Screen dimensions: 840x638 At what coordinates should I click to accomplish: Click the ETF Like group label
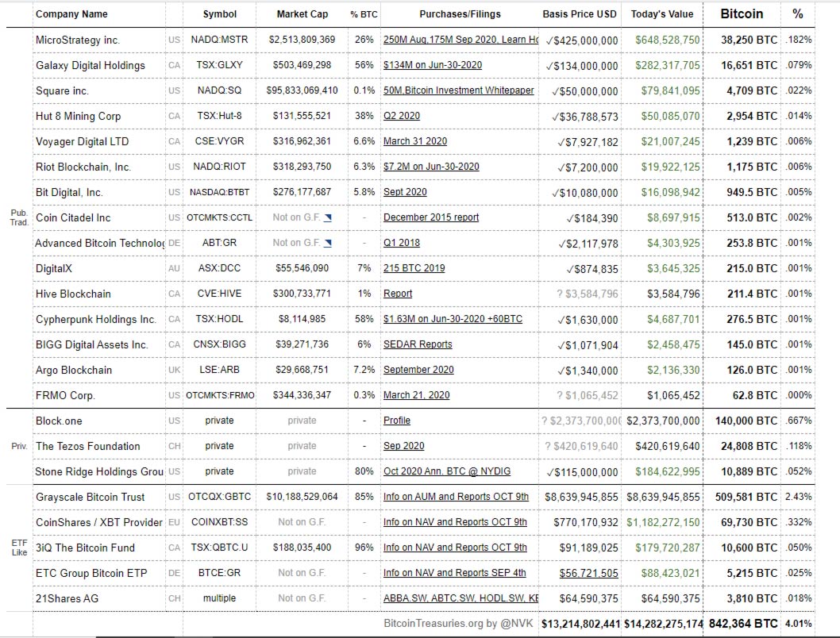tap(19, 548)
